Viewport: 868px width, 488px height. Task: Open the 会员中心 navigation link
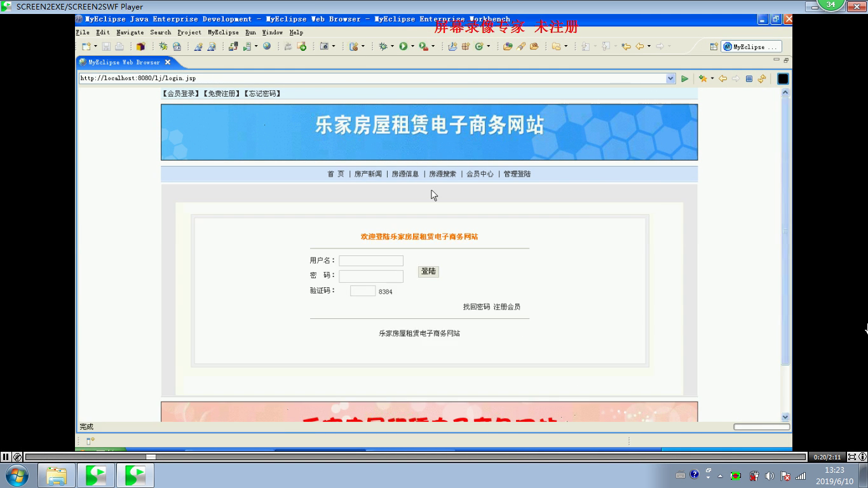(x=480, y=174)
